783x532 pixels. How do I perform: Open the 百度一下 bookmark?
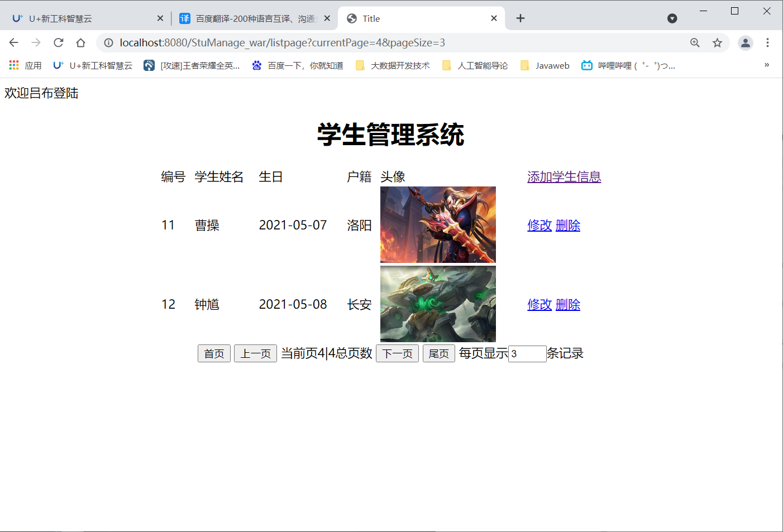click(x=297, y=65)
